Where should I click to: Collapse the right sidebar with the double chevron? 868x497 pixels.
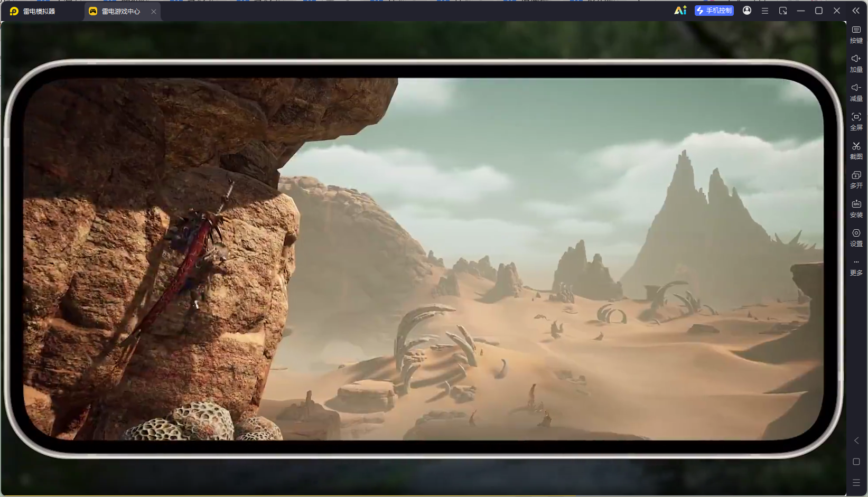856,11
